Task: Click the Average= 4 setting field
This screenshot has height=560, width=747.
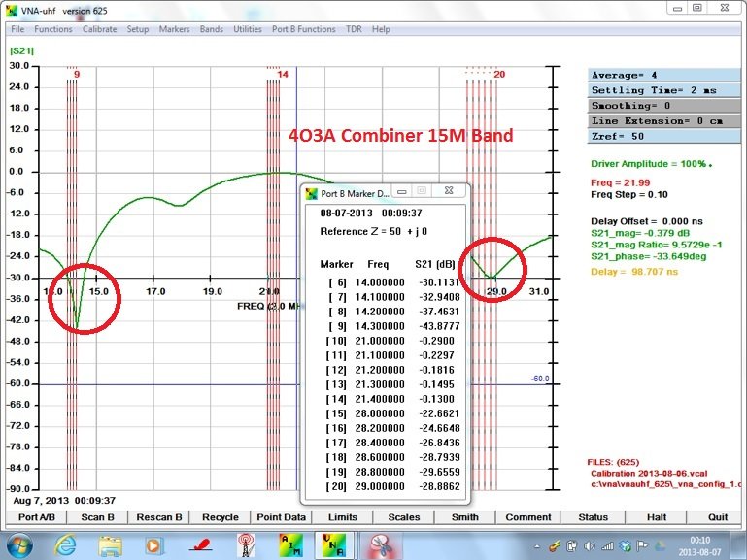Action: click(665, 75)
